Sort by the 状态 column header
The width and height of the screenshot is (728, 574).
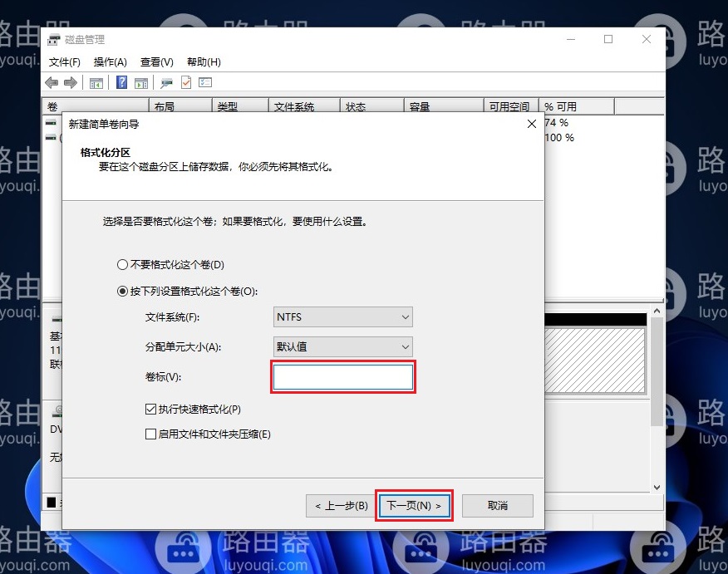pos(372,106)
